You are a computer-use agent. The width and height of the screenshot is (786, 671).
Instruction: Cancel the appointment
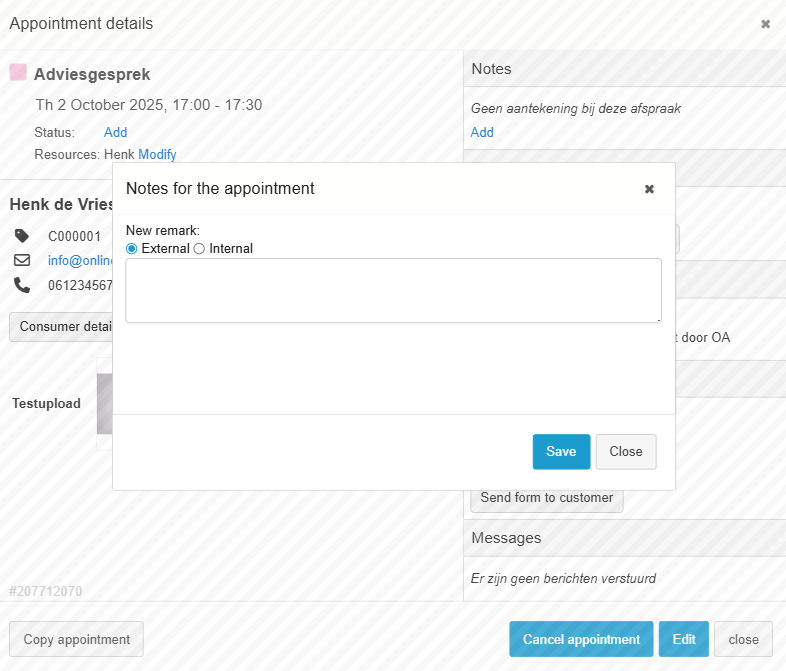(581, 639)
